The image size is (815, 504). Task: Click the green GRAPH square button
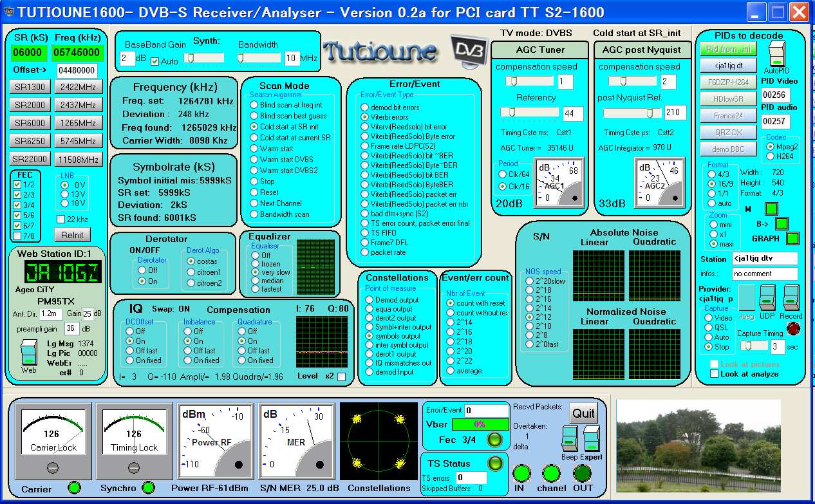[793, 239]
